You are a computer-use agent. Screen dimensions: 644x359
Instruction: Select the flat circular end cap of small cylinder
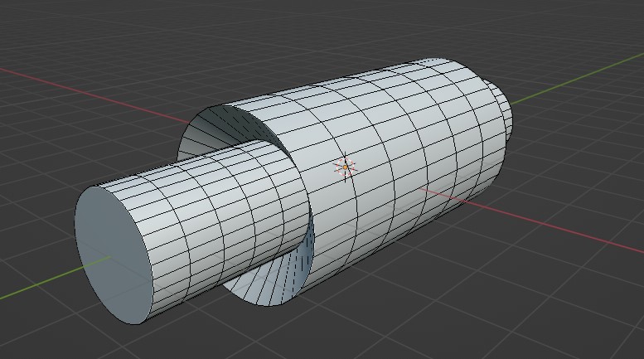point(114,255)
